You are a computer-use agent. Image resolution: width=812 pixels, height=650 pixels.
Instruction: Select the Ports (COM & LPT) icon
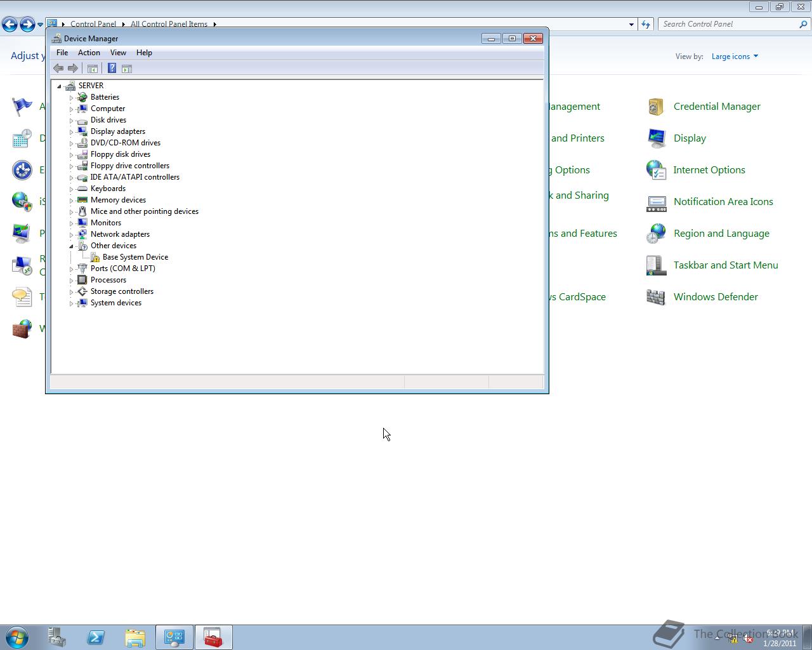[82, 269]
